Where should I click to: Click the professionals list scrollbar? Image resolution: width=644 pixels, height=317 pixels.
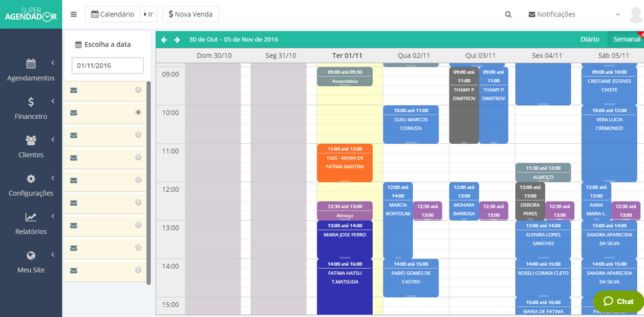coord(148,183)
